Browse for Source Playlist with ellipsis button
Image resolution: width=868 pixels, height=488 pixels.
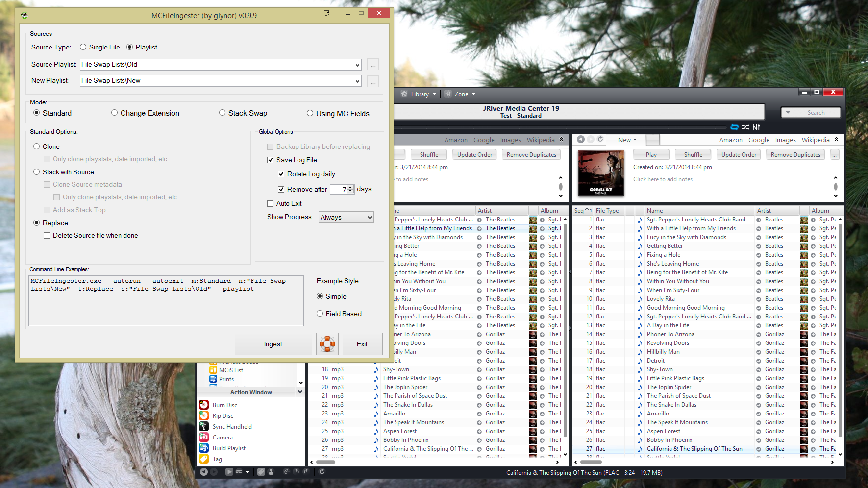(x=373, y=65)
